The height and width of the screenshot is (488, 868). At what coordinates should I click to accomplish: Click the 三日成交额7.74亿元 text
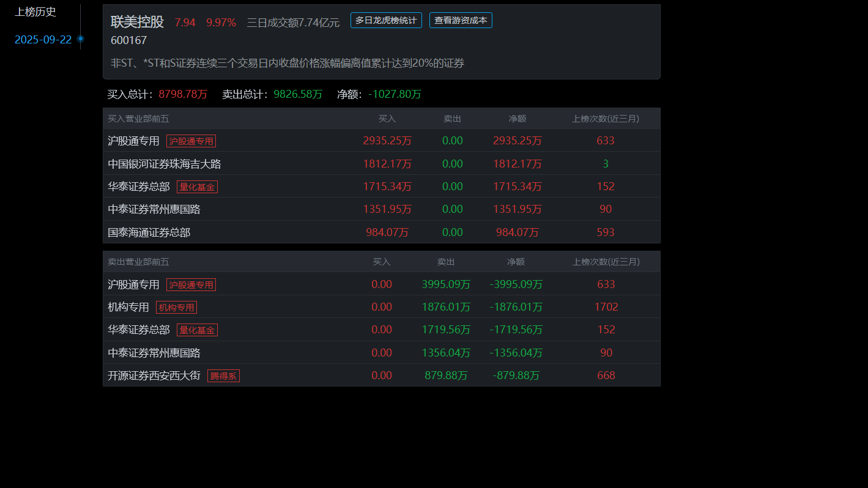293,23
